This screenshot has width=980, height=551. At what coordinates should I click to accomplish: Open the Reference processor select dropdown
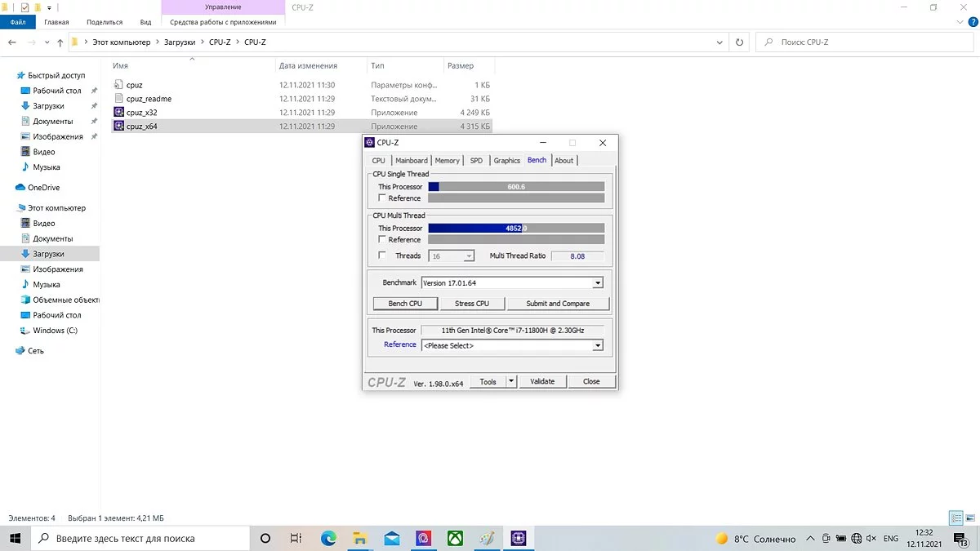(x=598, y=345)
